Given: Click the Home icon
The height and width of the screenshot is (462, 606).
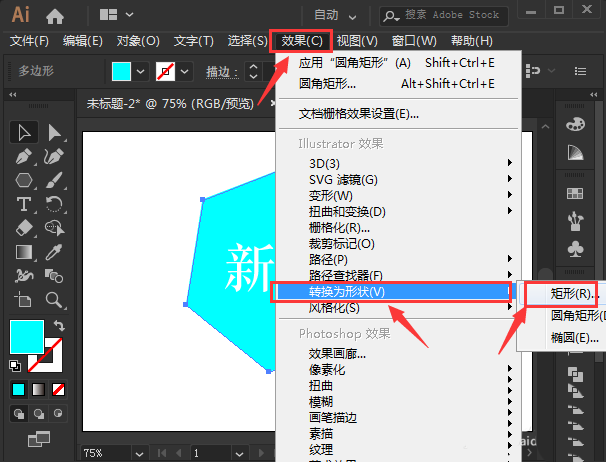Looking at the screenshot, I should click(55, 15).
